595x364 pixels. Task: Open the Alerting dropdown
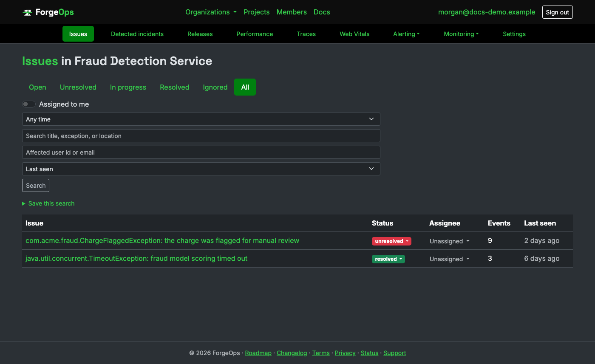coord(406,34)
